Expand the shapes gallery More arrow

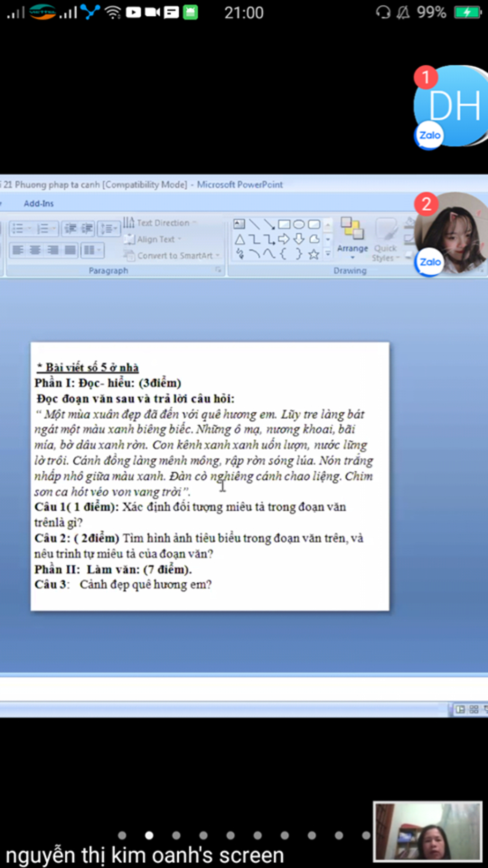(328, 254)
